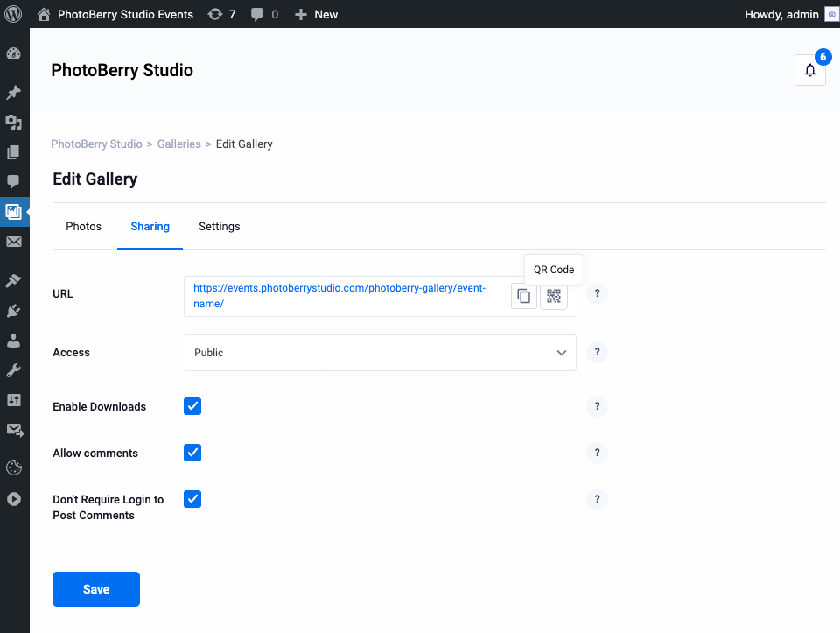Open Pages icon in admin sidebar
Viewport: 840px width, 633px height.
pos(14,151)
